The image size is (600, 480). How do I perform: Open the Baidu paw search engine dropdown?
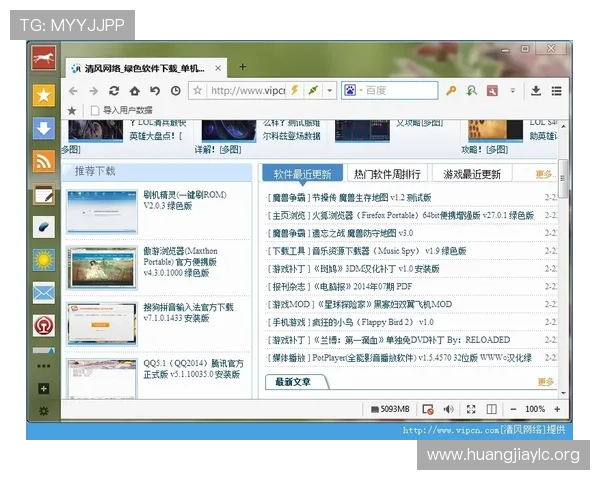tap(352, 90)
